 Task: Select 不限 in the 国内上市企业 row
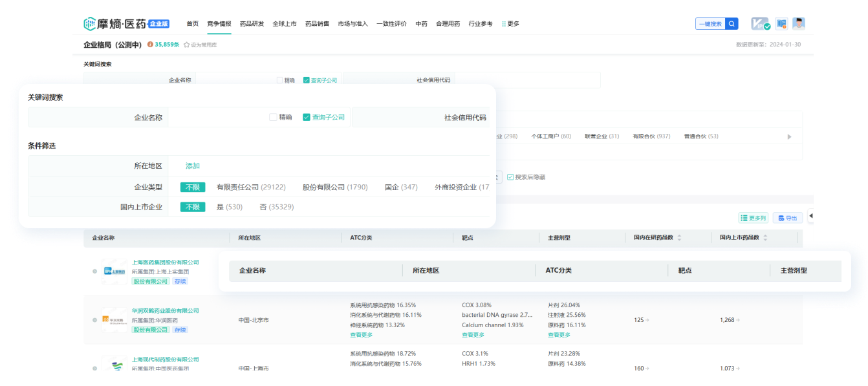coord(193,207)
